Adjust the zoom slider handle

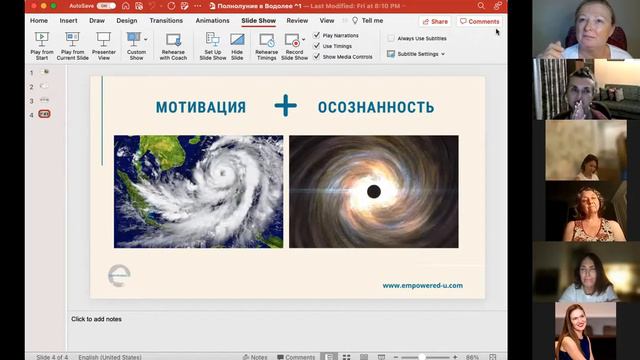[422, 357]
